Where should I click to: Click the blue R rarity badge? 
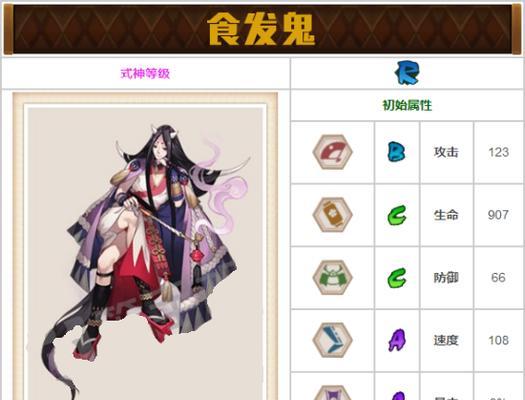(x=407, y=73)
